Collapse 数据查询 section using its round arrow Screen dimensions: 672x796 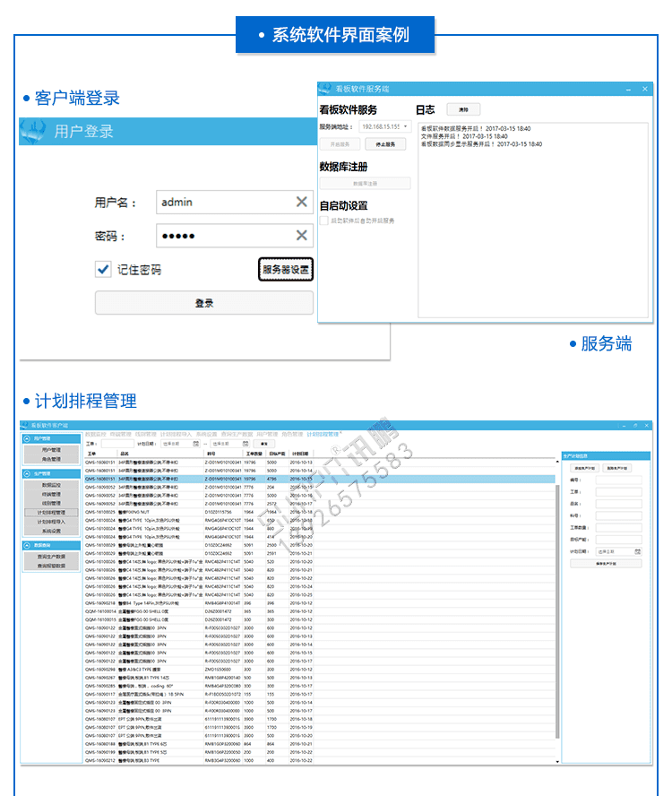[26, 545]
